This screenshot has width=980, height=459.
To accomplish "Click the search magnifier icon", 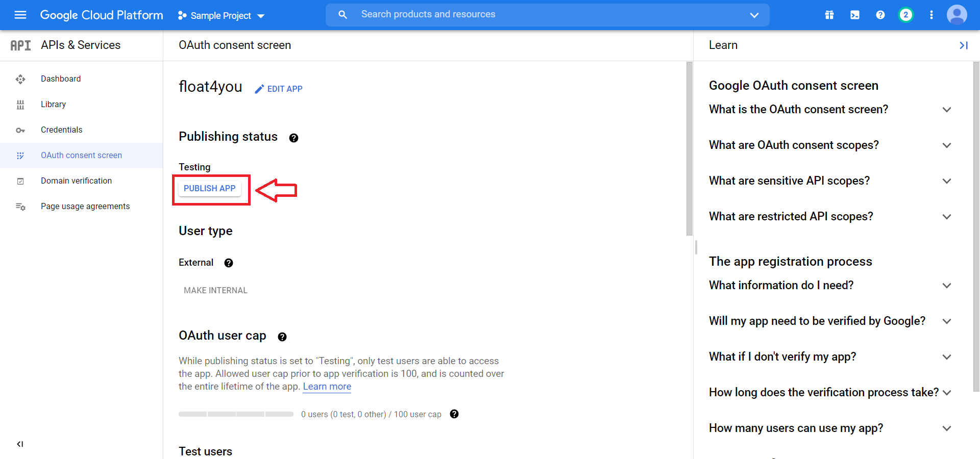I will pos(343,15).
